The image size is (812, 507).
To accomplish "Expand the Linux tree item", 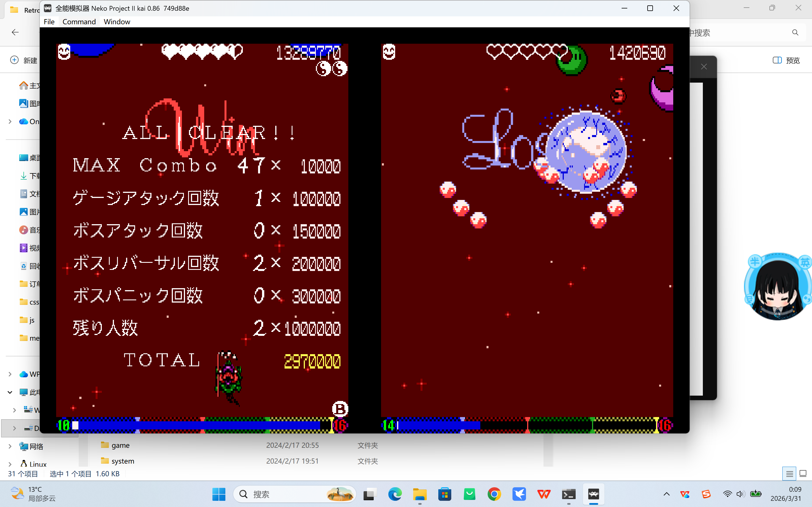I will point(10,464).
